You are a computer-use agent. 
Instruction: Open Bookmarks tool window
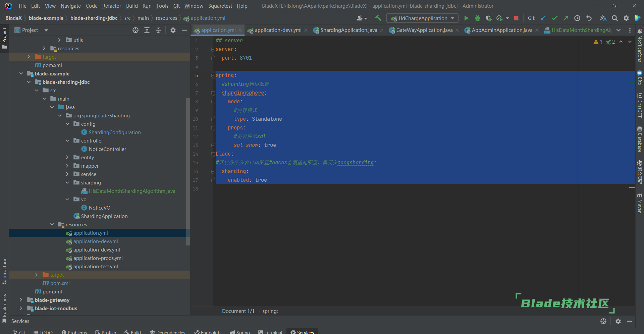(x=4, y=309)
